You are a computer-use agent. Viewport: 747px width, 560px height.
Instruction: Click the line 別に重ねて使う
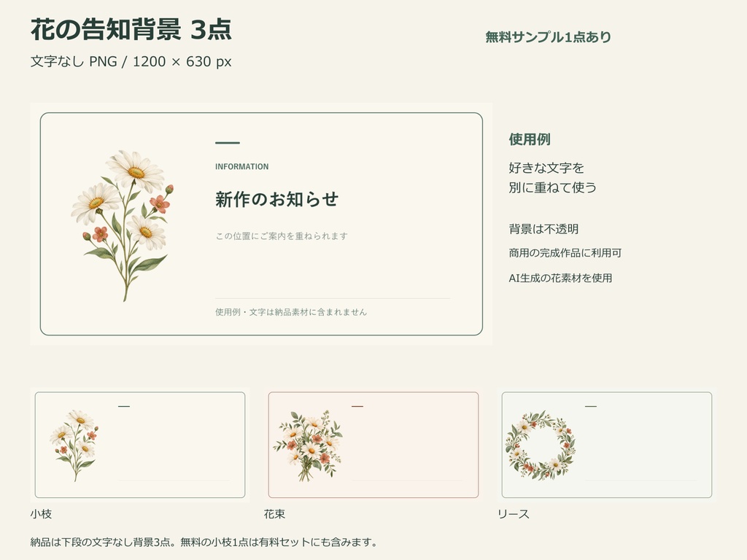point(552,187)
